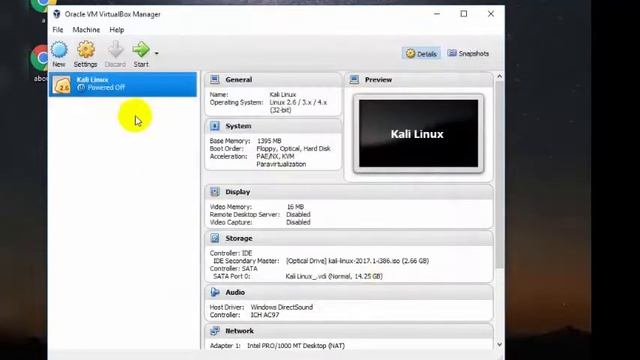
Task: Click the Video Memory value 16 MB
Action: point(295,207)
